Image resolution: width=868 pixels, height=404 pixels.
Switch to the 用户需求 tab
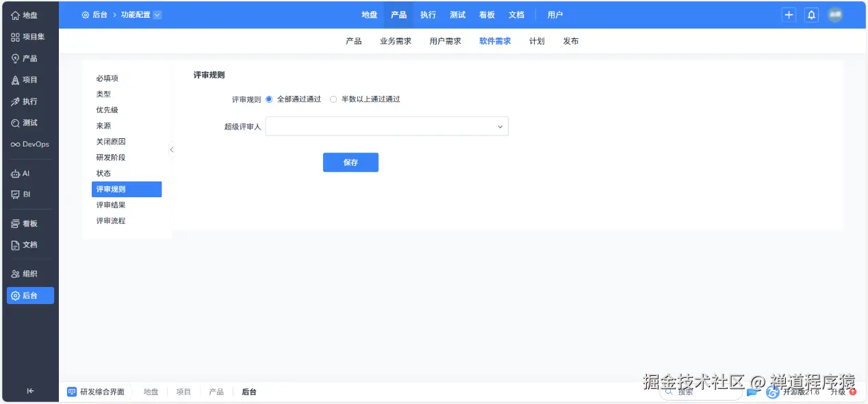[x=445, y=40]
